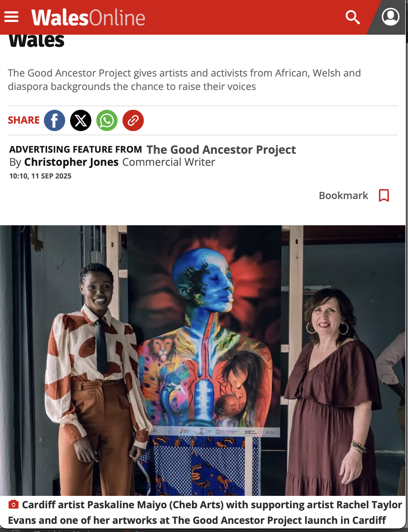This screenshot has width=408, height=532.
Task: Share the article on Facebook
Action: [55, 120]
